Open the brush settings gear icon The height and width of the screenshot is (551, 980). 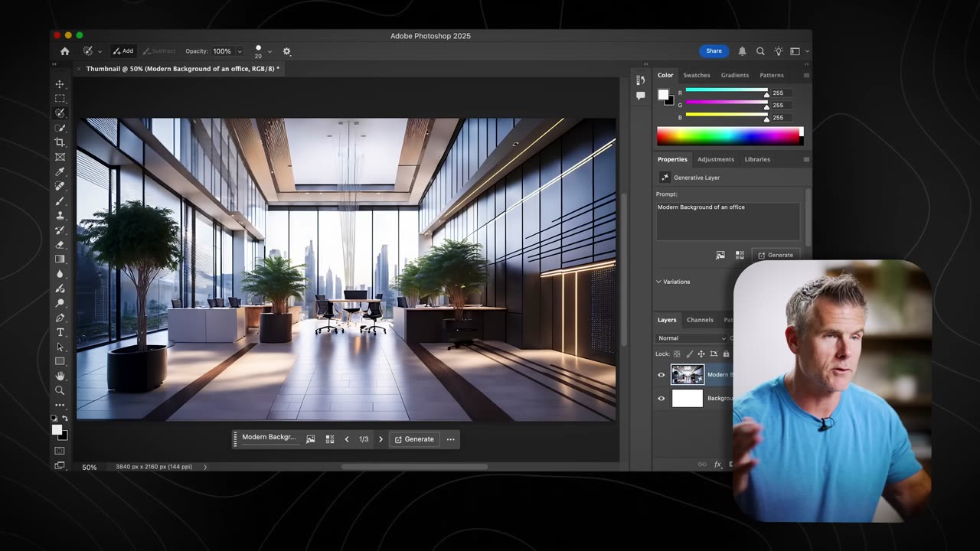(x=287, y=51)
